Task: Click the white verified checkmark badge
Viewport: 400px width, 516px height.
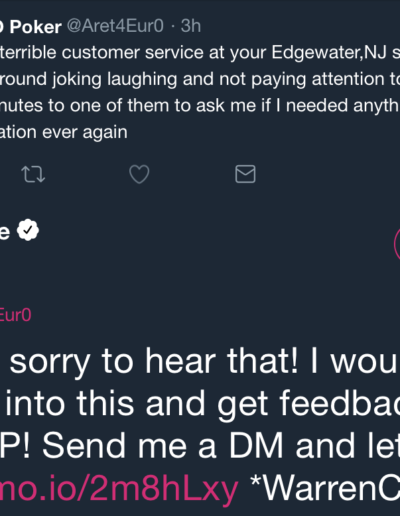Action: coord(28,230)
